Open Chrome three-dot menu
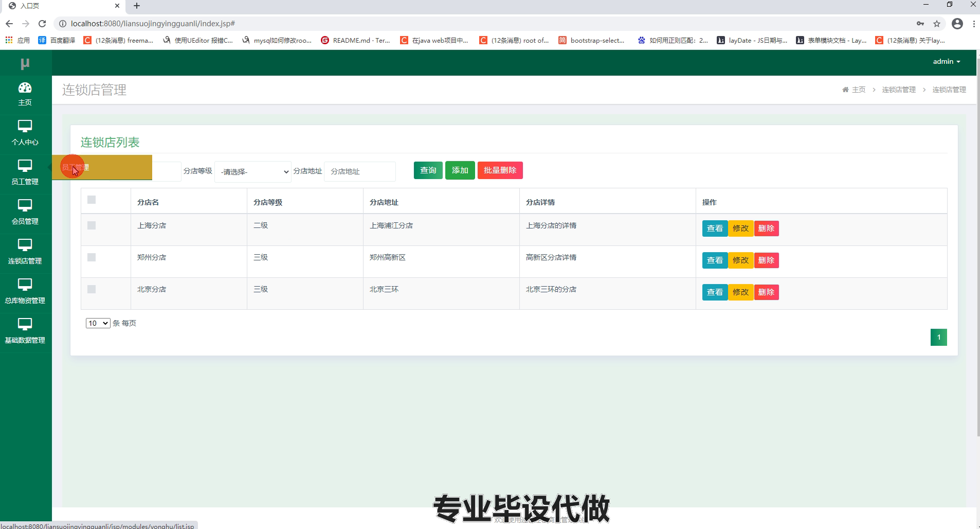The image size is (980, 529). 974,24
